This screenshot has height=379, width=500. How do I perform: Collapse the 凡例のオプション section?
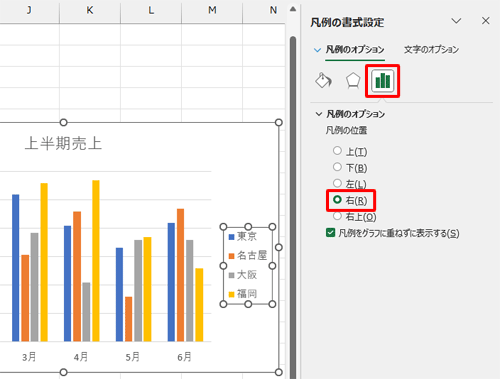[319, 114]
